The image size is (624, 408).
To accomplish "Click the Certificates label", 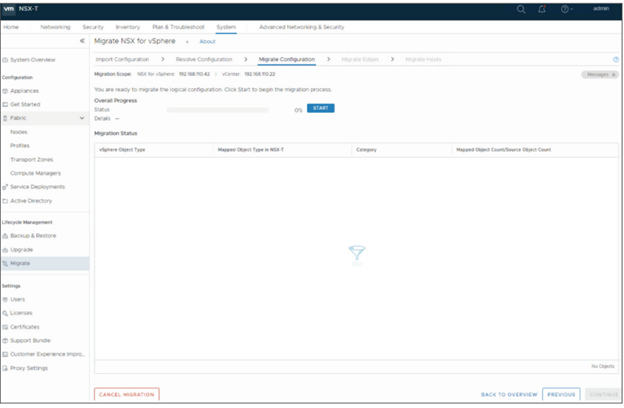I will click(25, 327).
